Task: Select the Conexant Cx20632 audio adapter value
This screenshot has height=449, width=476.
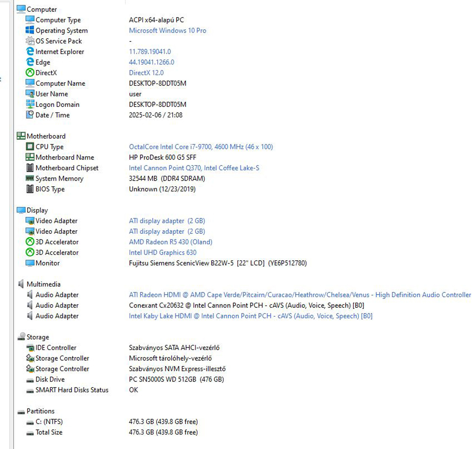Action: (x=246, y=305)
